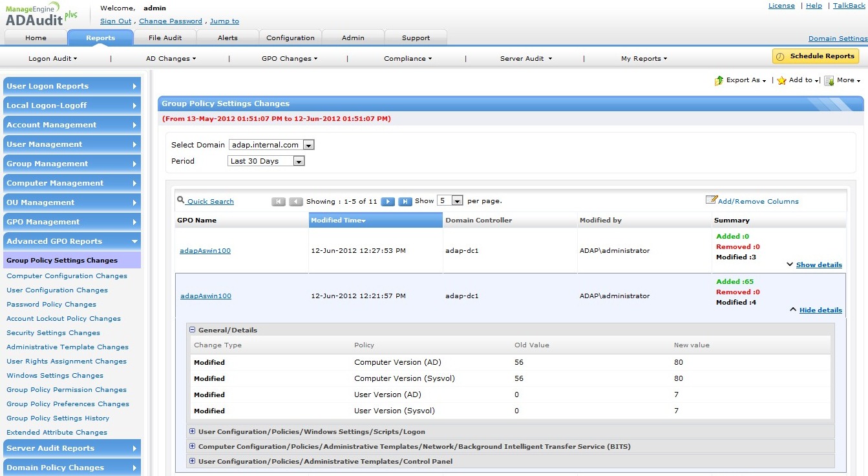The height and width of the screenshot is (476, 868).
Task: Expand User Configuration Scripts/Logon section
Action: 192,431
